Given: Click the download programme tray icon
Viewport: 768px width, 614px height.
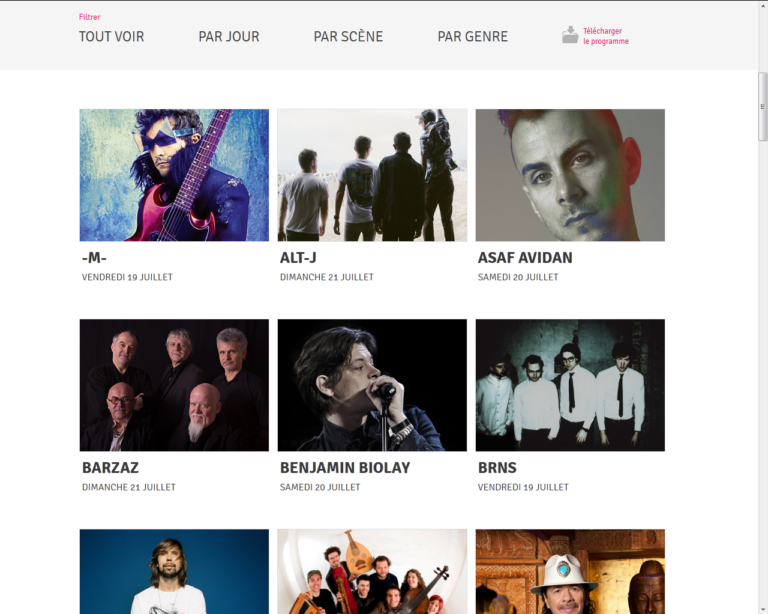Looking at the screenshot, I should 570,35.
